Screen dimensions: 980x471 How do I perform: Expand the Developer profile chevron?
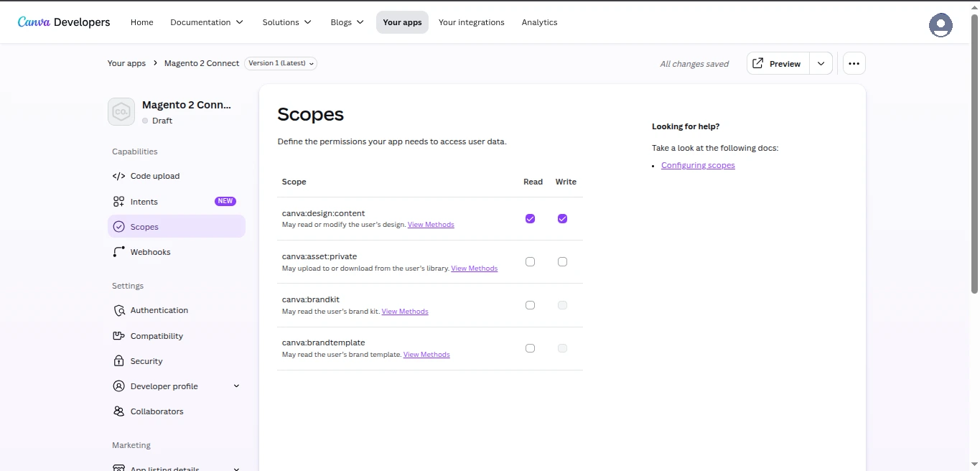pyautogui.click(x=236, y=386)
